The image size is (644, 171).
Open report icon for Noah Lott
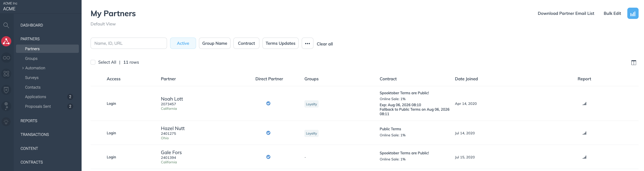(x=584, y=103)
